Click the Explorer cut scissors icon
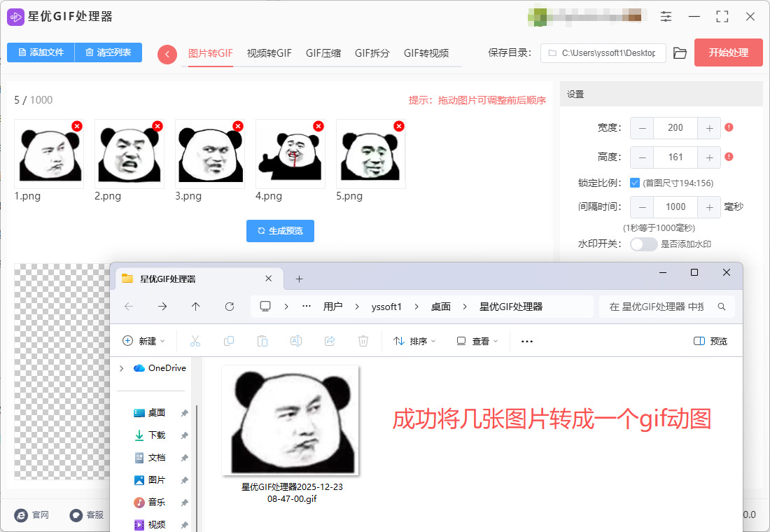770x532 pixels. point(195,341)
